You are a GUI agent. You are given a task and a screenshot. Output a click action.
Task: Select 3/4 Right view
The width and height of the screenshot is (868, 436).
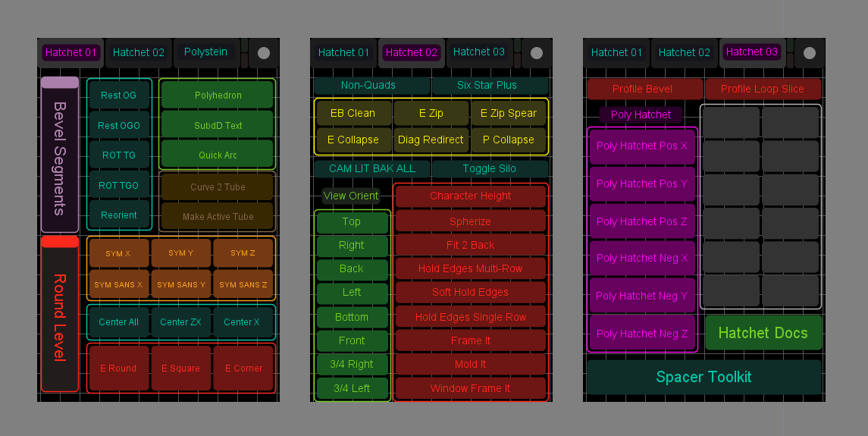pyautogui.click(x=352, y=365)
